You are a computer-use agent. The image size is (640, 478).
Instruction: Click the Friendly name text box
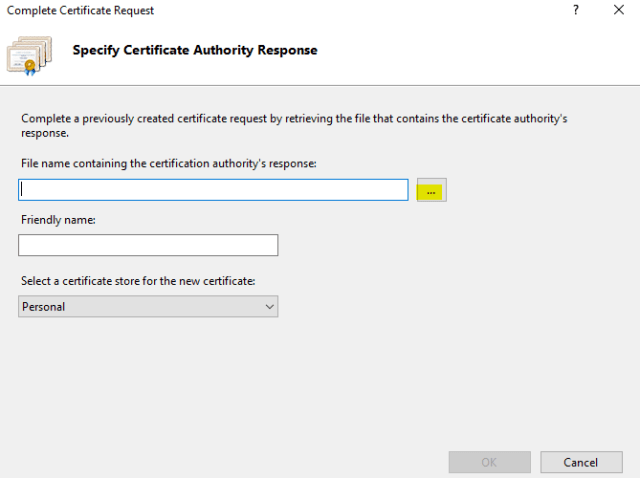coord(148,245)
